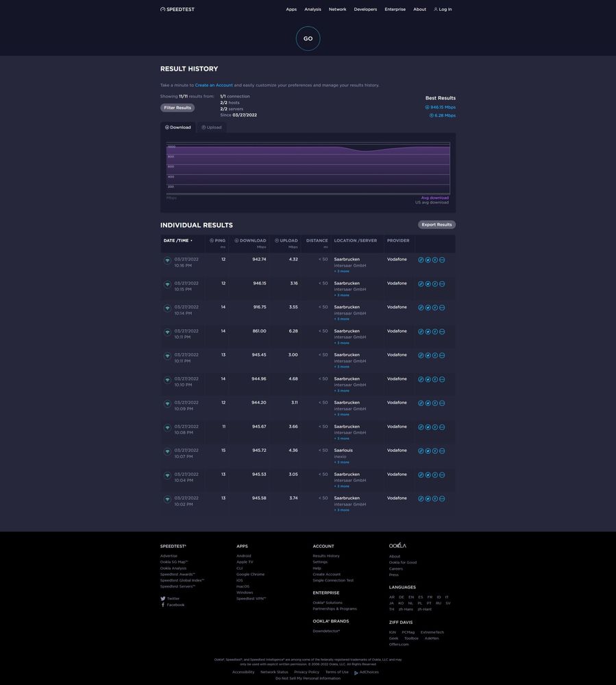Click the Ookla logo in the footer
Viewport: 616px width, 685px height.
397,546
